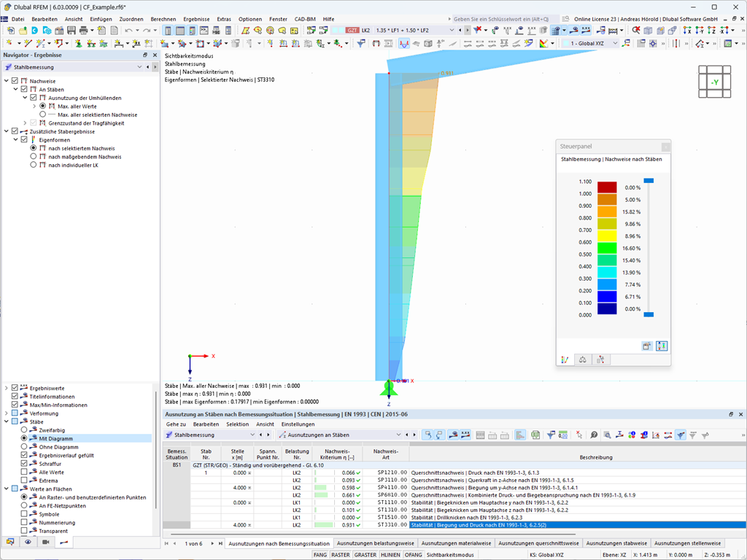The image size is (747, 560).
Task: Click the Save file icon in the toolbar
Action: (x=71, y=30)
